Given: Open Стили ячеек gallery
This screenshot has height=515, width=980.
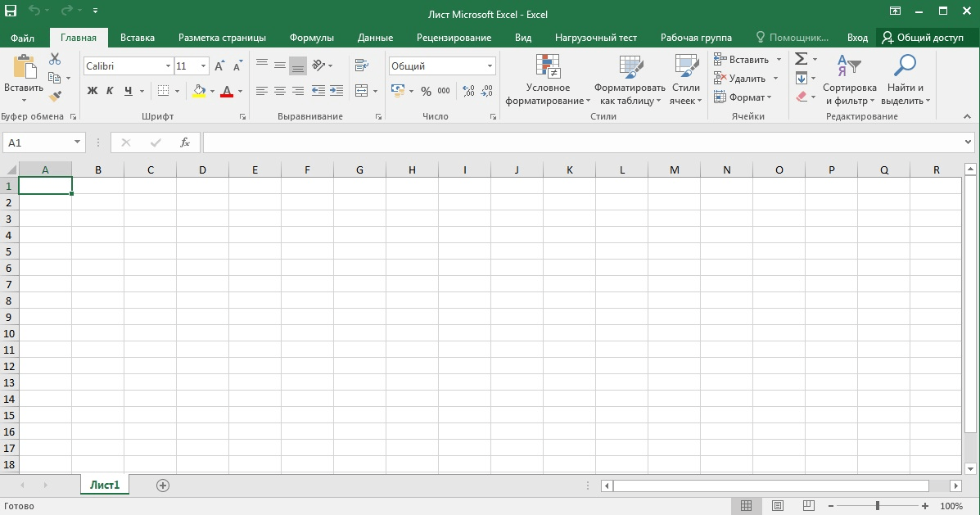Looking at the screenshot, I should [x=685, y=79].
